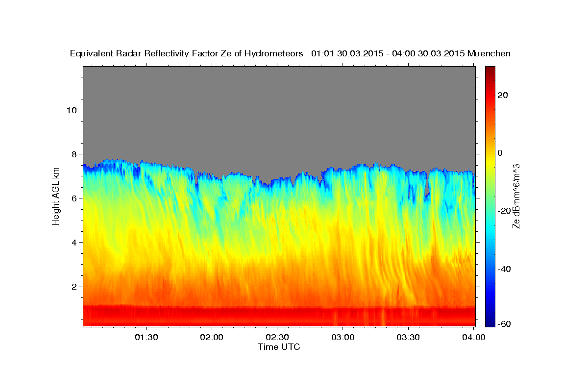Click the 03:30 time tick label

click(408, 337)
